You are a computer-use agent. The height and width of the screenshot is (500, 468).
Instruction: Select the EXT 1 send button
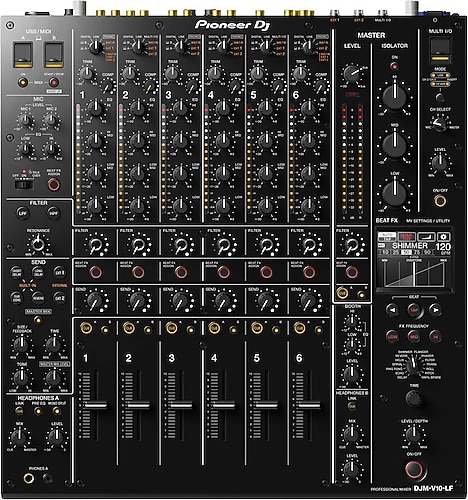(59, 272)
